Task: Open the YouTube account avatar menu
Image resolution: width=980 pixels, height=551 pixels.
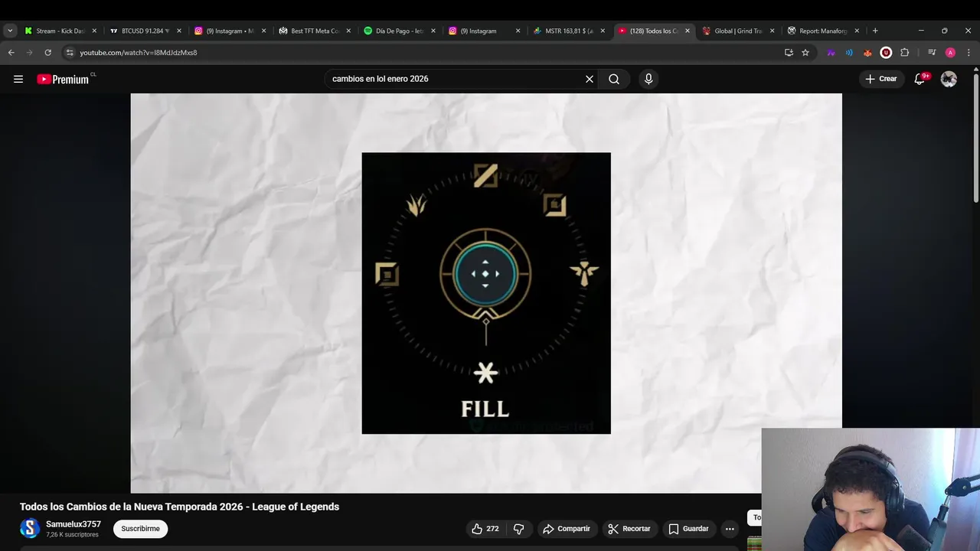Action: coord(949,79)
